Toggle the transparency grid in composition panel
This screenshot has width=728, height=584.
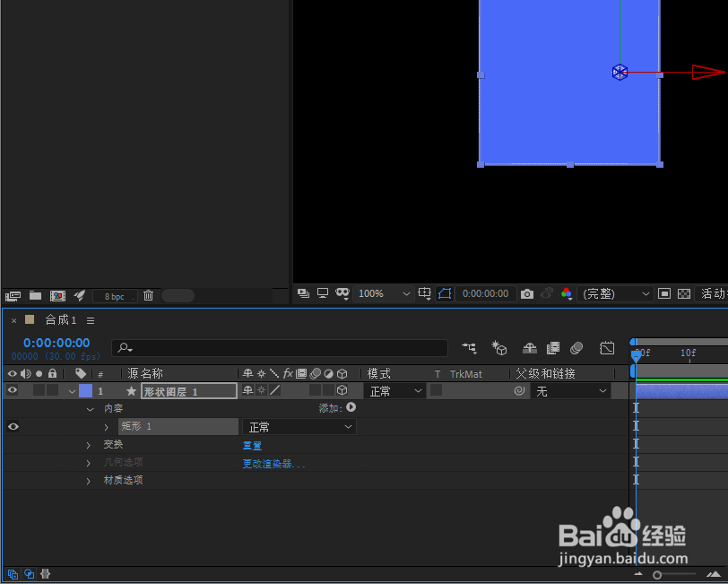point(684,293)
